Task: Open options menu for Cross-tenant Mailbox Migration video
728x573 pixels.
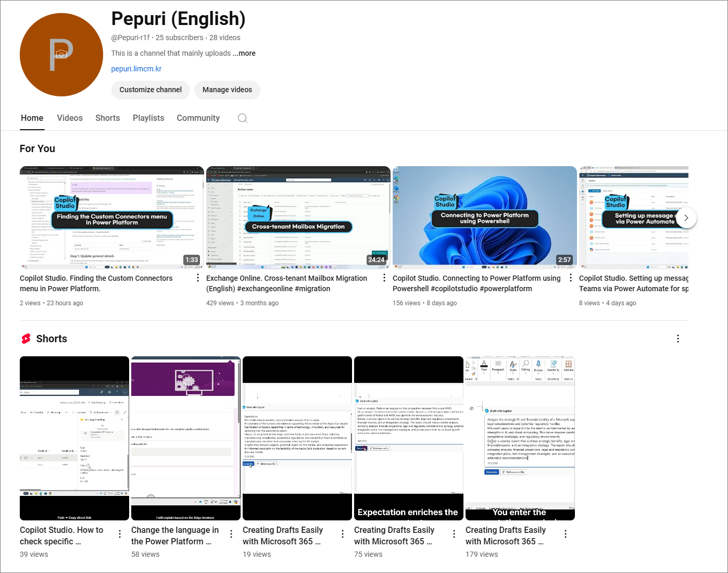Action: click(384, 278)
